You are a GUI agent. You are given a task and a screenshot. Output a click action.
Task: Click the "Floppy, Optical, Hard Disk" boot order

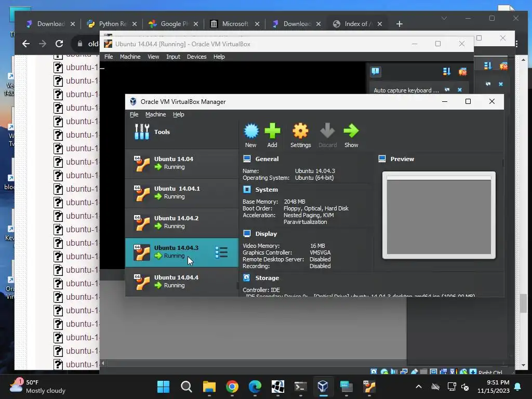coord(316,208)
